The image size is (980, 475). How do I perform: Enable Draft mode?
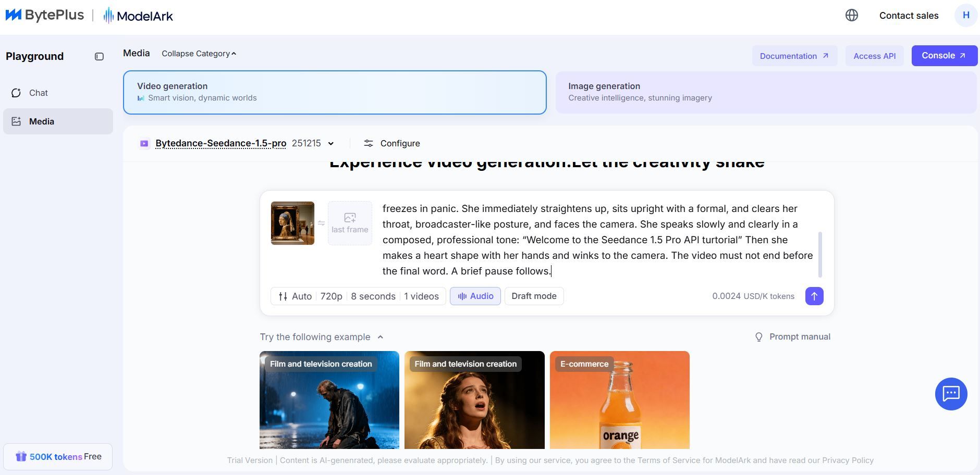coord(534,296)
